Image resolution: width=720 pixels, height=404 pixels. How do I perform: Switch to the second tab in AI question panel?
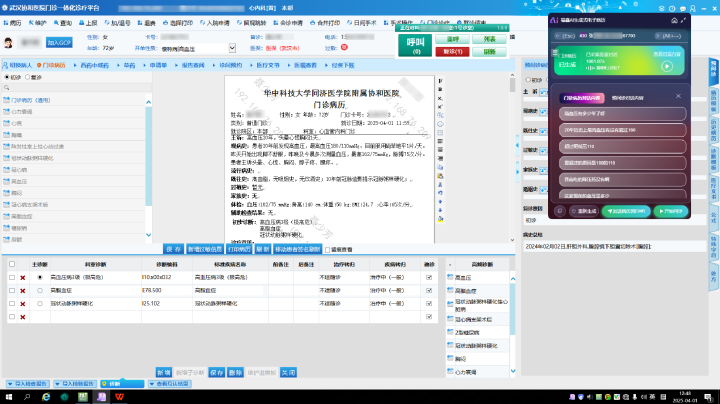[627, 98]
